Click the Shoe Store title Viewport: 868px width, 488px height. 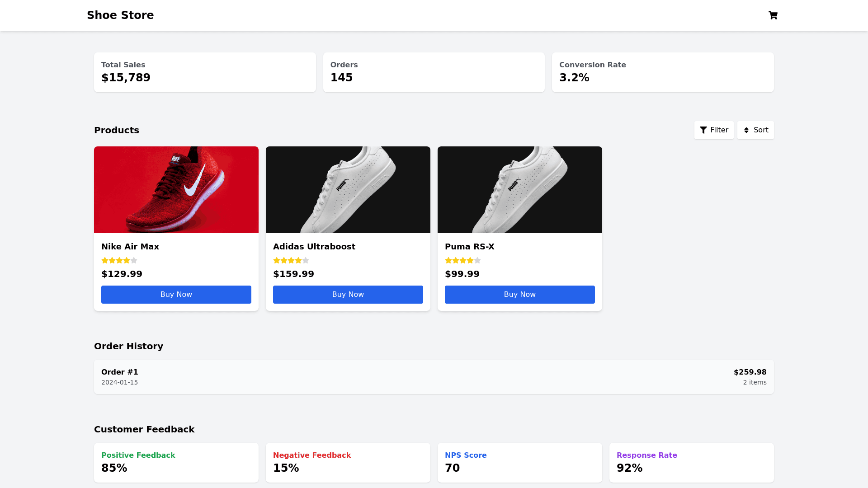point(120,15)
